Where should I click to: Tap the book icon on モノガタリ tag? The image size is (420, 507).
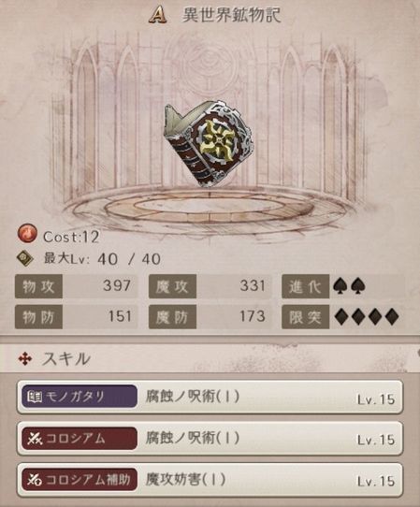click(35, 397)
